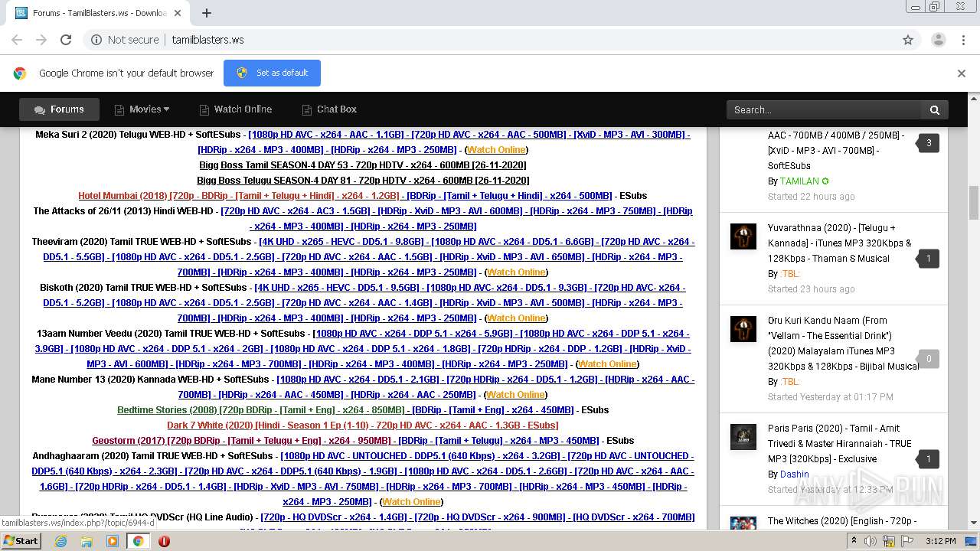This screenshot has height=551, width=980.
Task: Open Oru Kuri Kandu Naam avatar thumbnail
Action: (x=743, y=329)
